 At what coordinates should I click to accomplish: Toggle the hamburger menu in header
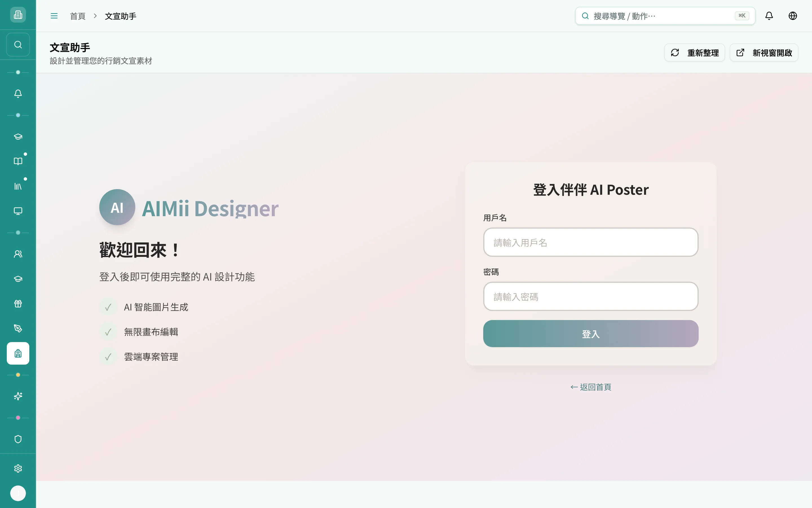[54, 16]
